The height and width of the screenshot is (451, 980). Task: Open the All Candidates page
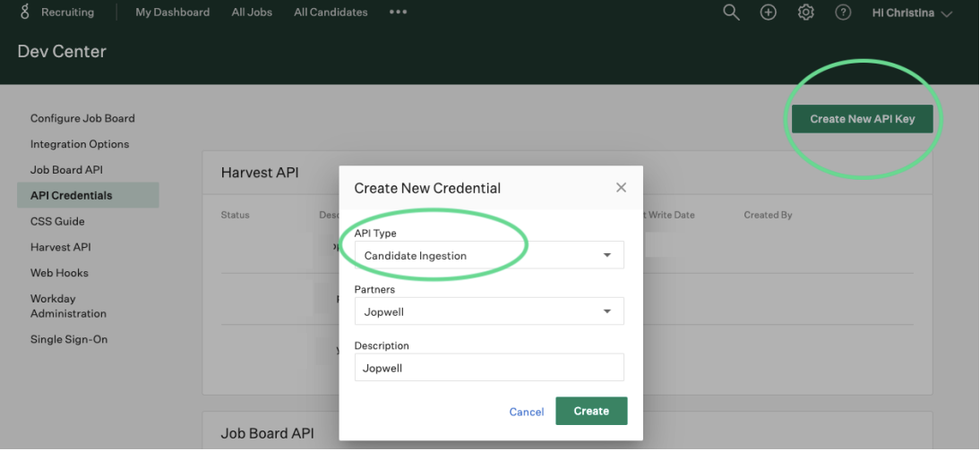(331, 12)
